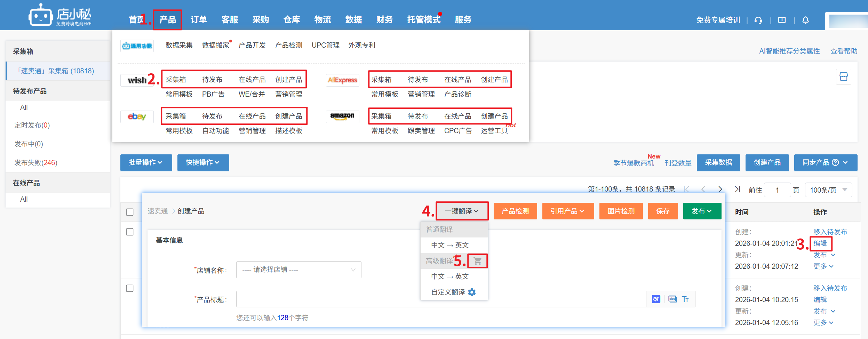Viewport: 868px width, 339px height.
Task: Open the gear settings for 自定义翻译
Action: click(x=472, y=292)
